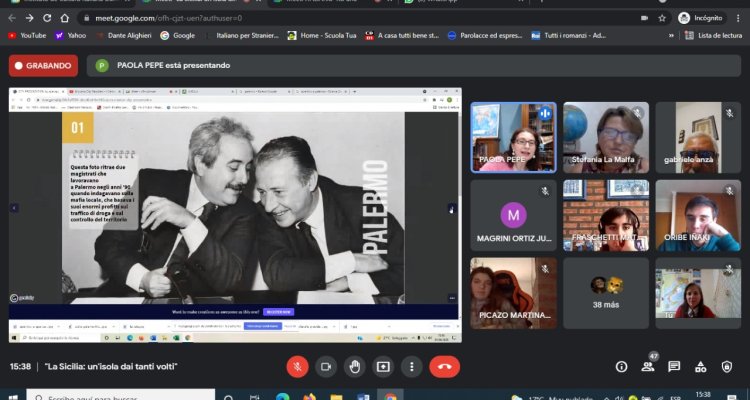750x400 pixels.
Task: Open the 38 más participants tile
Action: tap(606, 293)
